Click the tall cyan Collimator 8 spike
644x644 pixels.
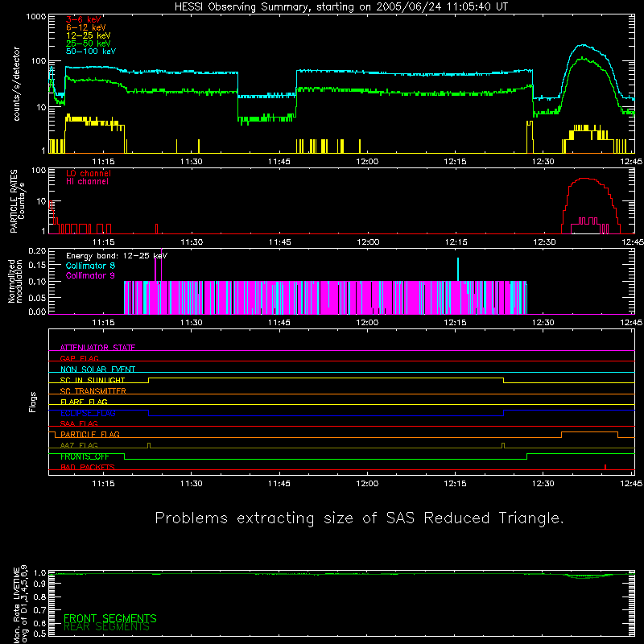[x=458, y=270]
